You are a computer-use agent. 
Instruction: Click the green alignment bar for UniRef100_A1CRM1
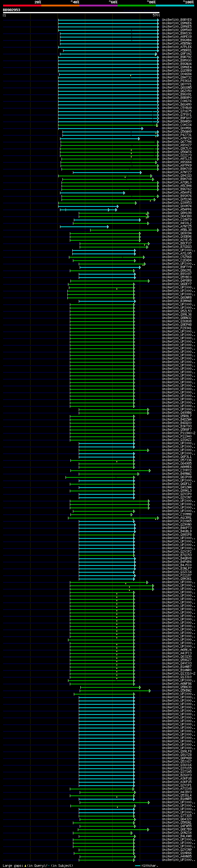tap(114, 518)
